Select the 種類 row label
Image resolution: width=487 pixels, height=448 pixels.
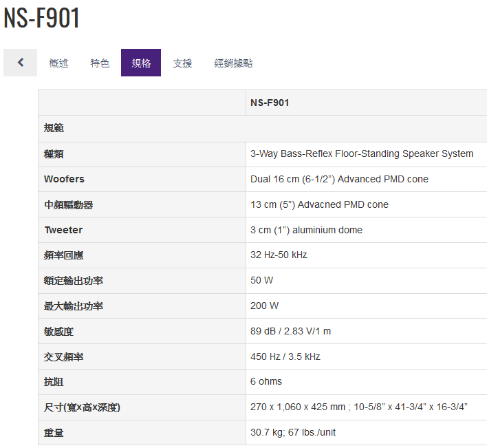point(54,153)
